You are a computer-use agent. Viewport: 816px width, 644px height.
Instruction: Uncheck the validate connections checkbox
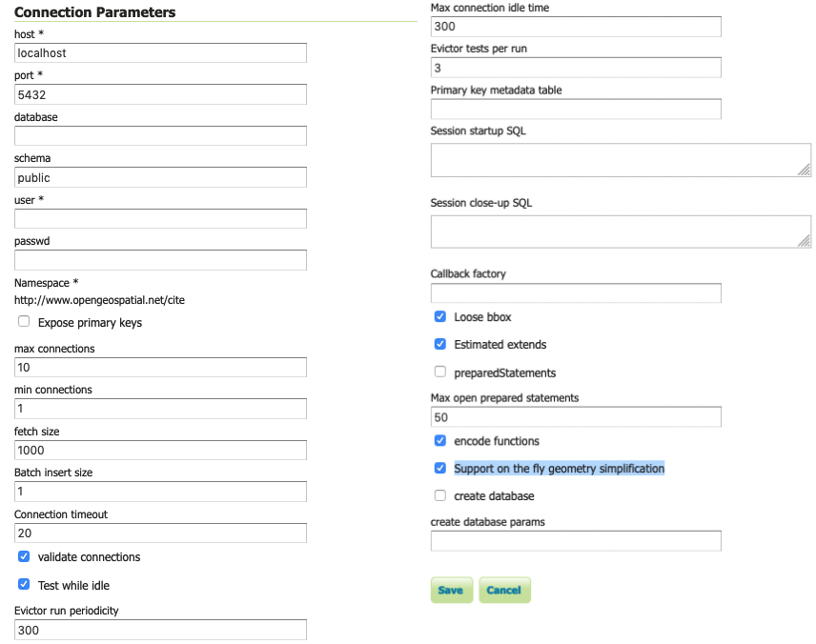tap(24, 556)
